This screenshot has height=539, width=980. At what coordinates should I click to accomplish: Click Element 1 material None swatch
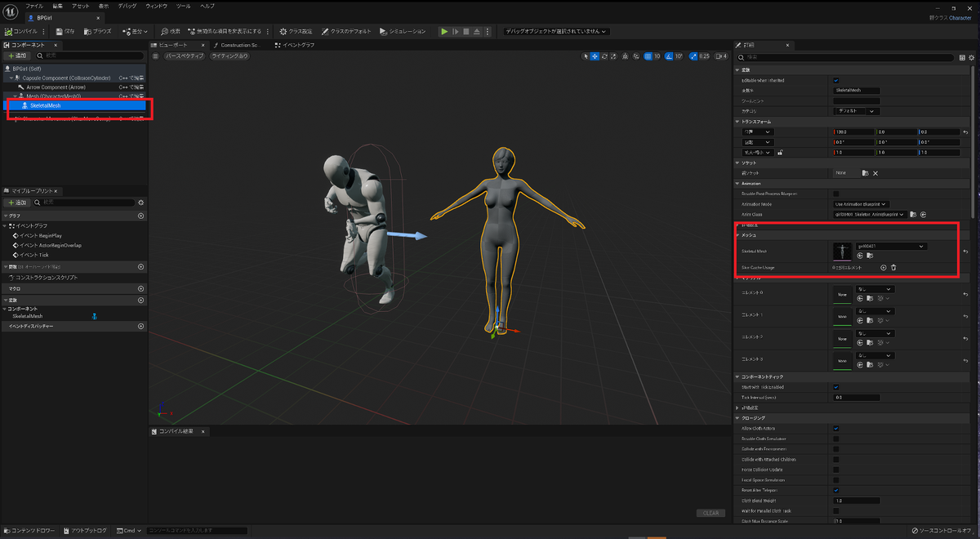click(842, 318)
